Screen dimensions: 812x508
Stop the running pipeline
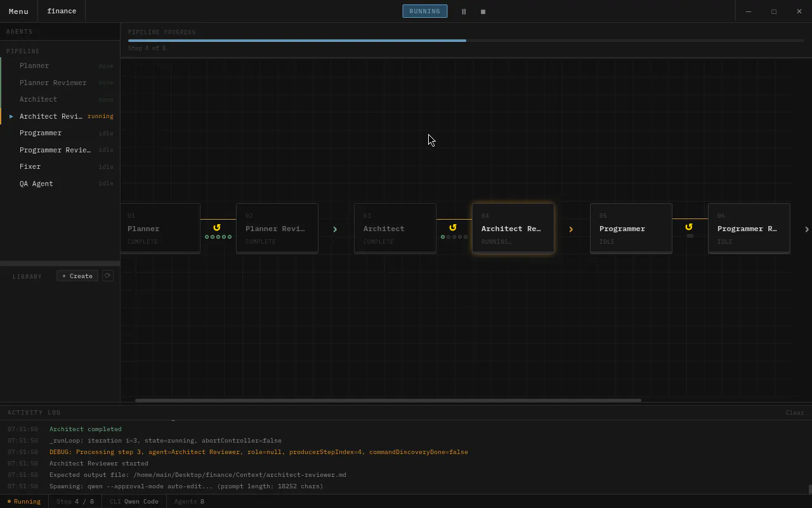click(x=483, y=11)
